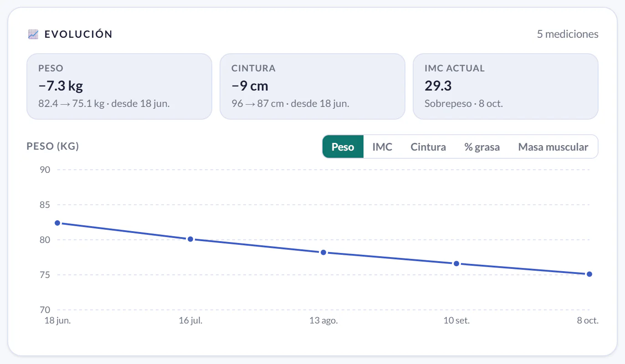Click the 75 y-axis label
The width and height of the screenshot is (625, 364).
pyautogui.click(x=45, y=275)
